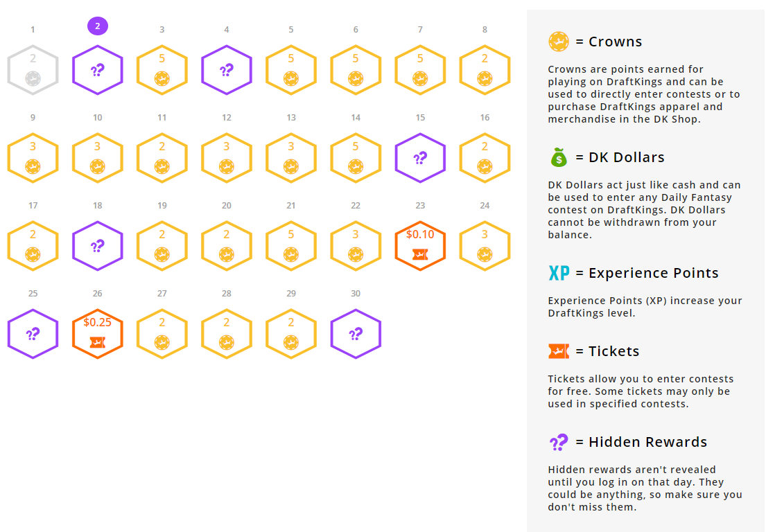The width and height of the screenshot is (766, 532).
Task: Select the day 29 two-crowns reward
Action: click(x=291, y=333)
